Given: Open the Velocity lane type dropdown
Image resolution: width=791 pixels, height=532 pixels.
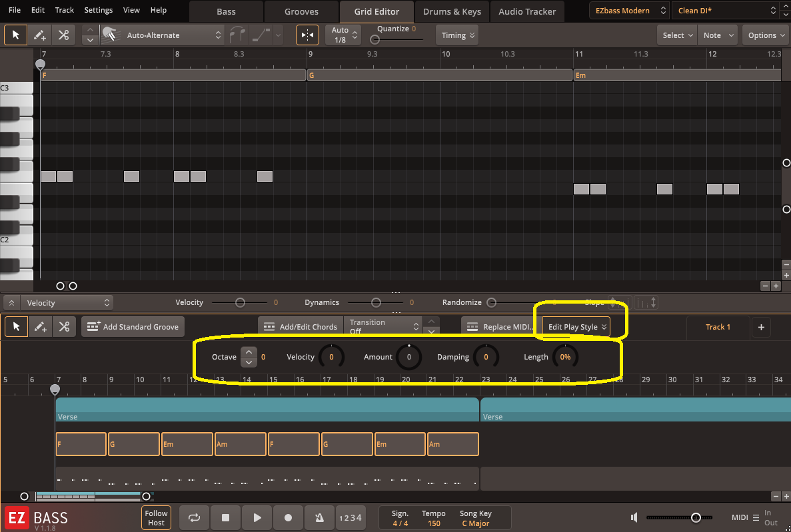Looking at the screenshot, I should point(67,302).
